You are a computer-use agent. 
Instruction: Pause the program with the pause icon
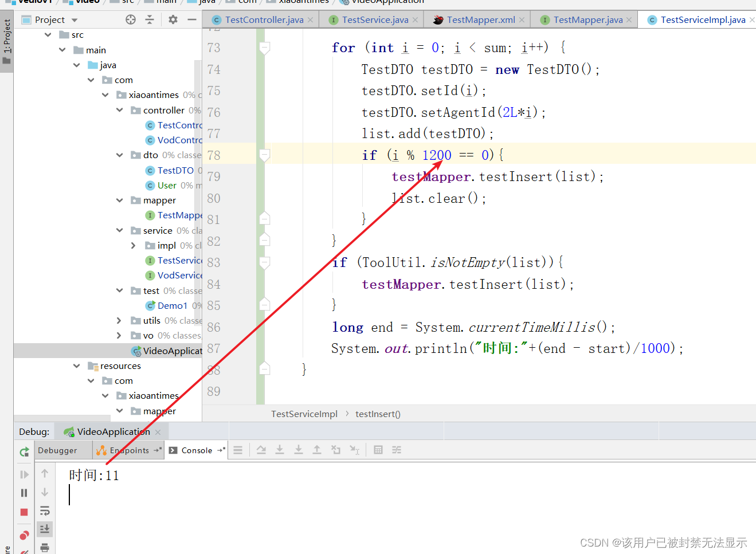(x=24, y=493)
